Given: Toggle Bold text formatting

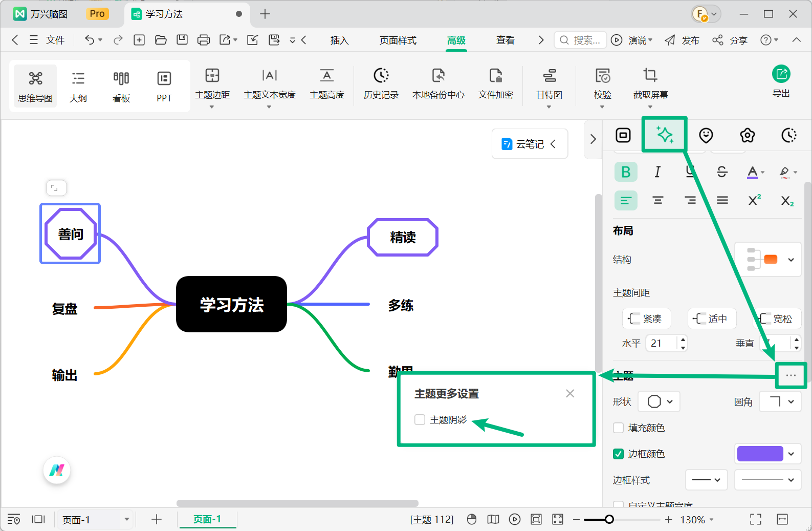Looking at the screenshot, I should click(626, 172).
